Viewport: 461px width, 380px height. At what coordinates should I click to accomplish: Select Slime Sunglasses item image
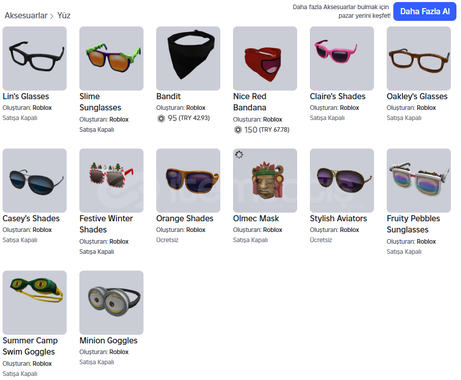pyautogui.click(x=111, y=58)
